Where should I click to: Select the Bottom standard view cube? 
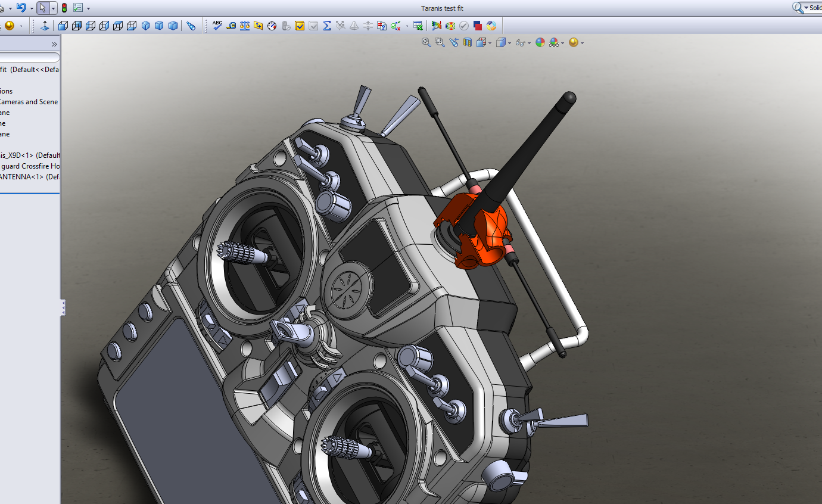[x=131, y=26]
